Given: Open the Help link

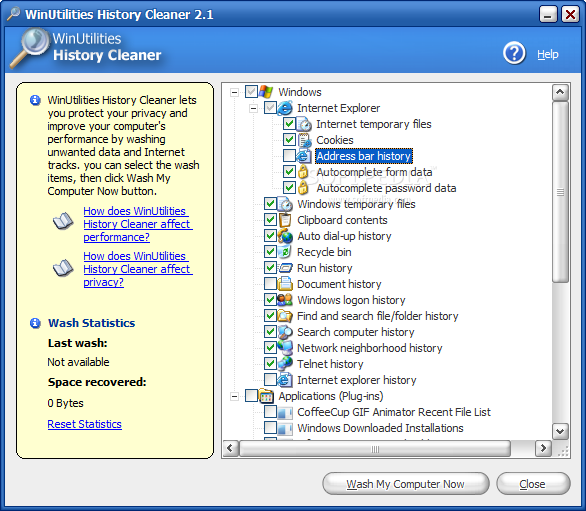Looking at the screenshot, I should [548, 55].
